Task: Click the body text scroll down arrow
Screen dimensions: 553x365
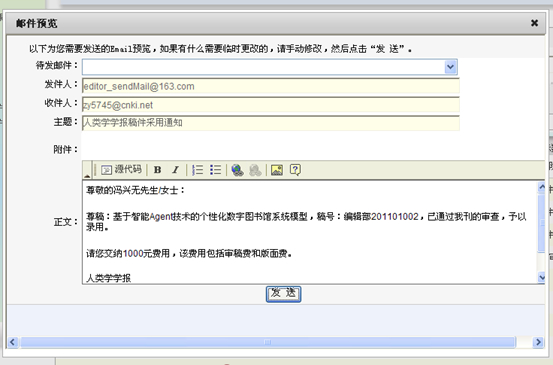Action: 542,278
